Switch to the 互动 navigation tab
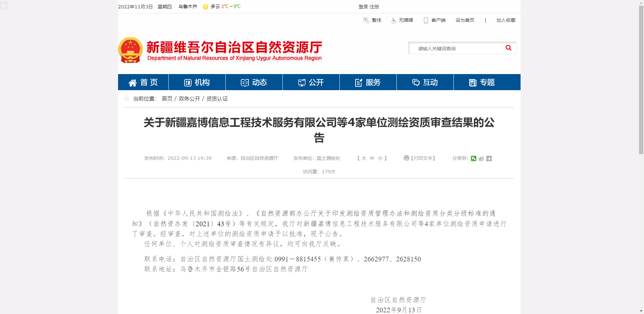644x314 pixels. click(425, 82)
